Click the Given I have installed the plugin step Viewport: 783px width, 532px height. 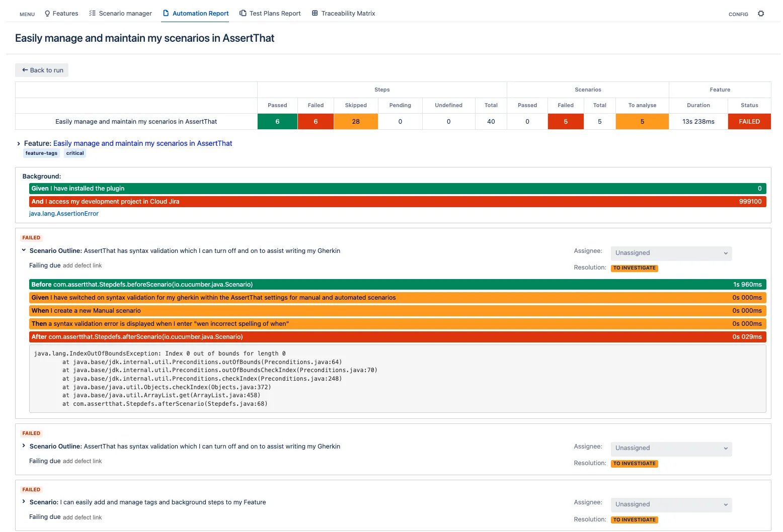[x=398, y=189]
